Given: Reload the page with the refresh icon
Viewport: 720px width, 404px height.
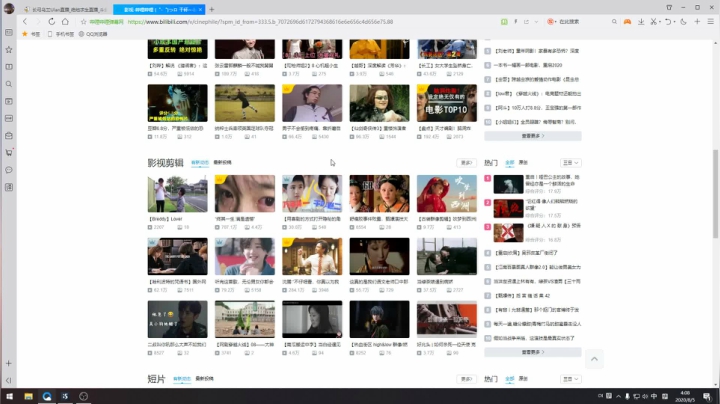Looking at the screenshot, I should point(51,22).
